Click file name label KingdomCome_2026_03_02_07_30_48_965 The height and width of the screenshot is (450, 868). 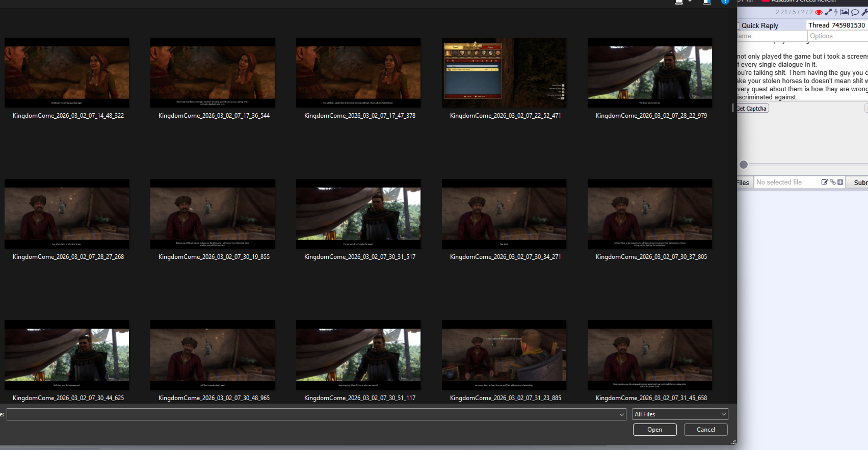(x=214, y=398)
